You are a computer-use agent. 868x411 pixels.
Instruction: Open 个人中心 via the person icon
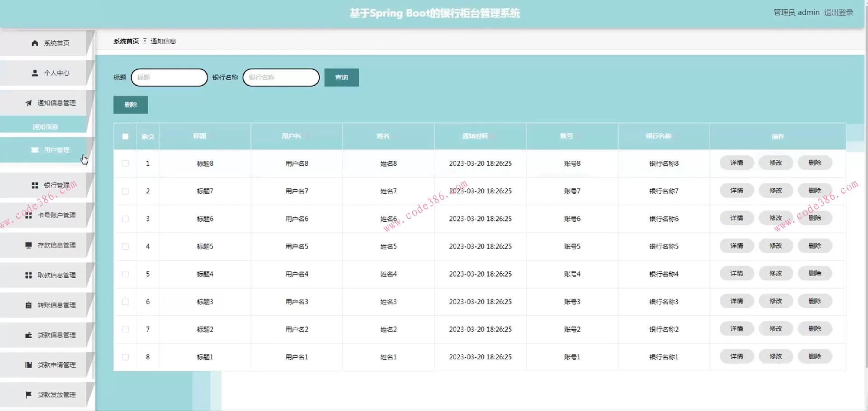[x=35, y=73]
